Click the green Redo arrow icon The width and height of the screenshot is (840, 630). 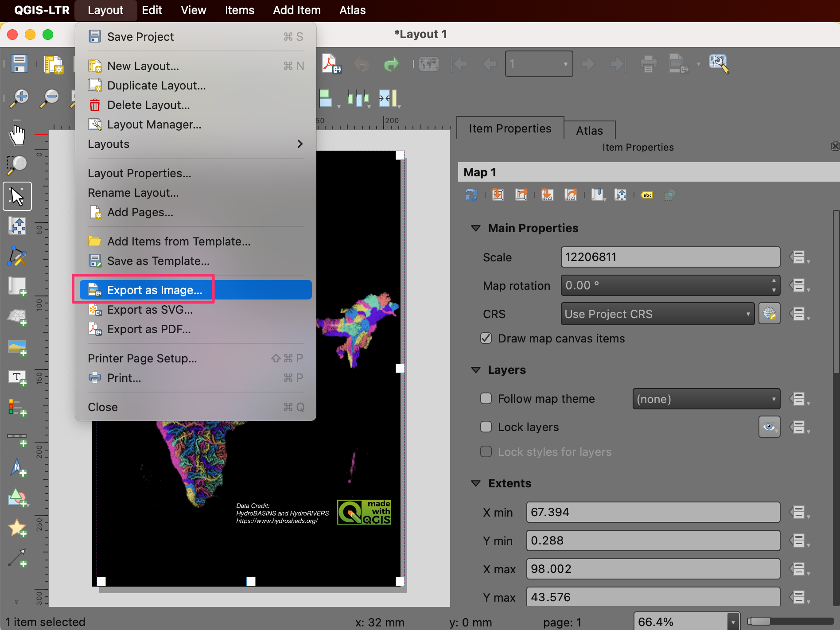[391, 64]
